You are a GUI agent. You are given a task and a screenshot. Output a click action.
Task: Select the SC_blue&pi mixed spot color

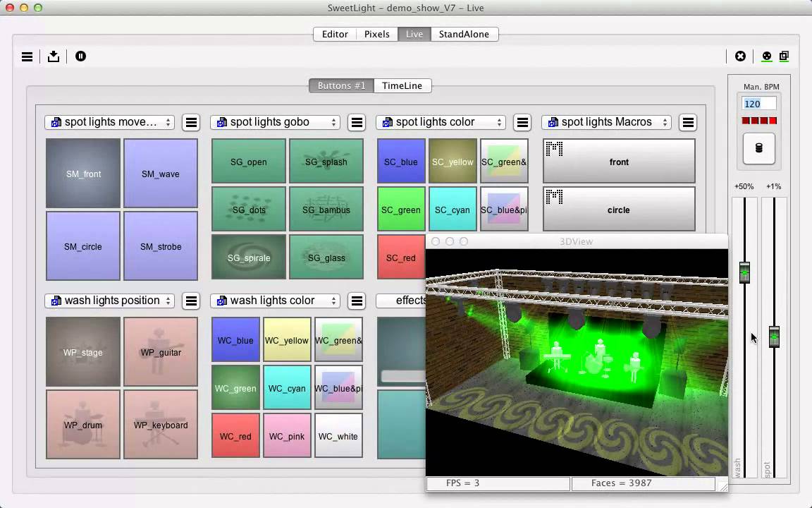coord(504,209)
